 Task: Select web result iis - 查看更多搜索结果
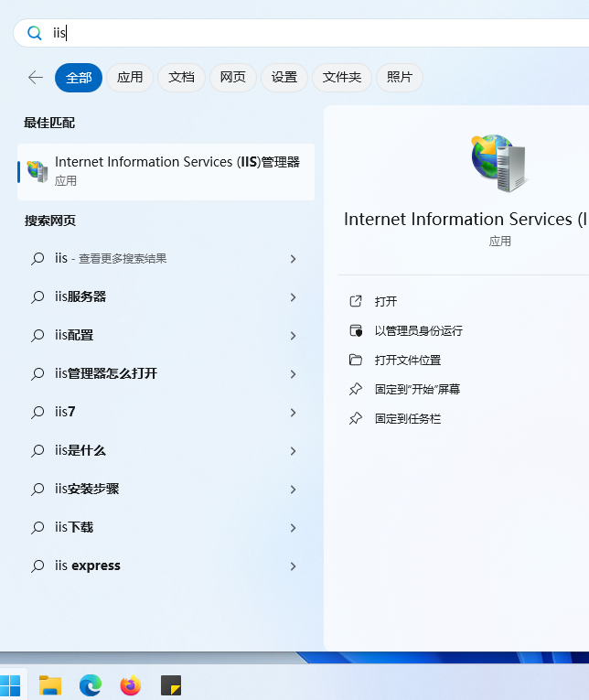(x=166, y=258)
